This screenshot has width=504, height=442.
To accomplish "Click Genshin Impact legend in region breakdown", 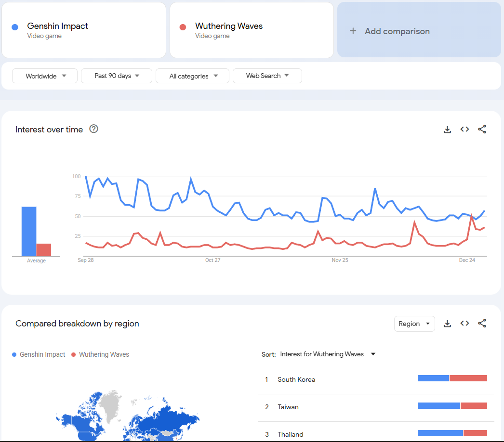I will click(39, 354).
